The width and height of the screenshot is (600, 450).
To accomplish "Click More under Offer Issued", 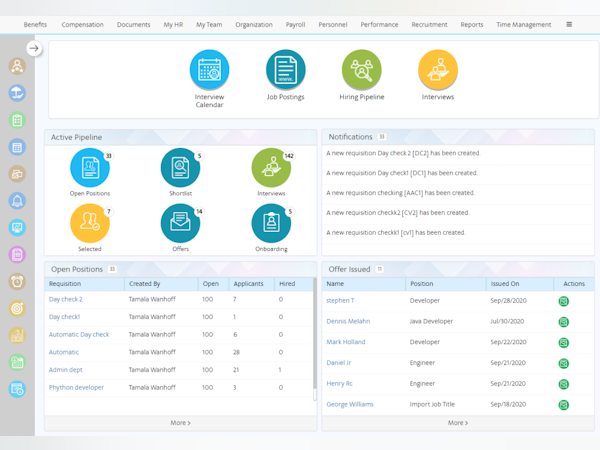I will pyautogui.click(x=458, y=423).
